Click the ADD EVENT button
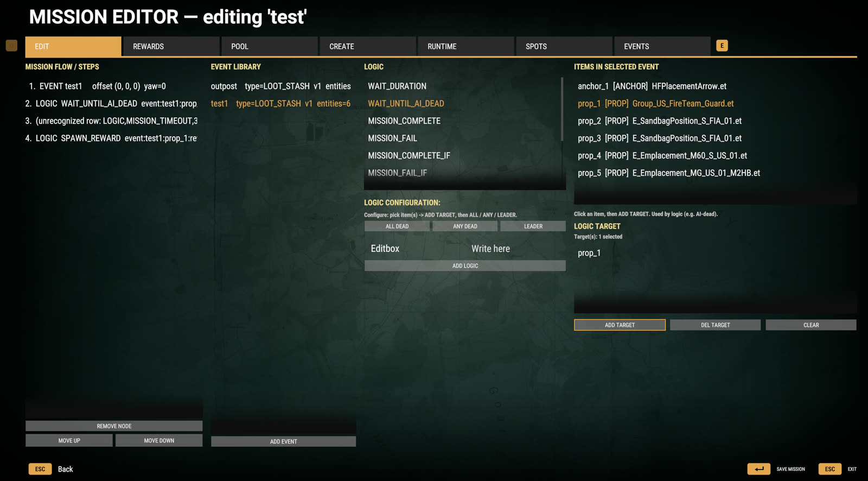 283,441
